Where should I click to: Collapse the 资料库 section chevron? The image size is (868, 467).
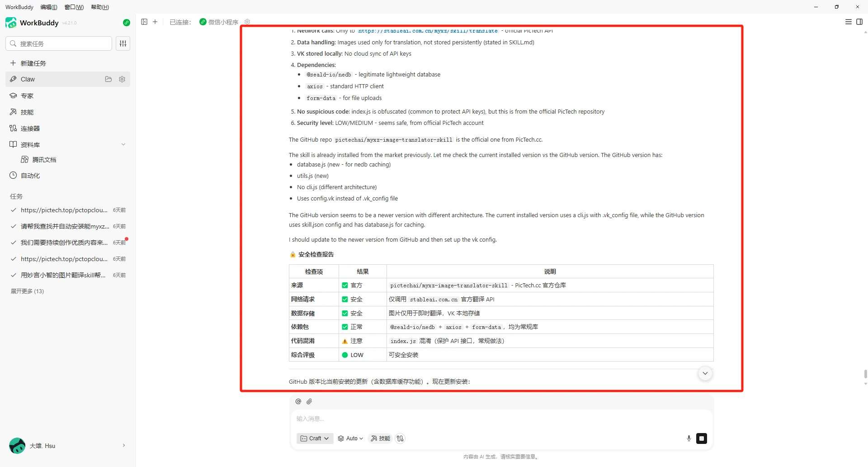(x=123, y=145)
